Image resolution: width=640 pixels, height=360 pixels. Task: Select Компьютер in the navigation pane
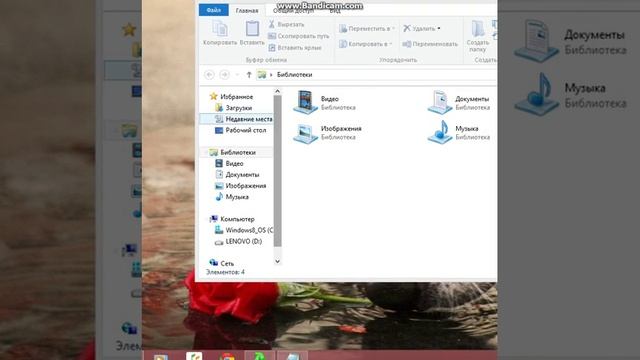232,219
